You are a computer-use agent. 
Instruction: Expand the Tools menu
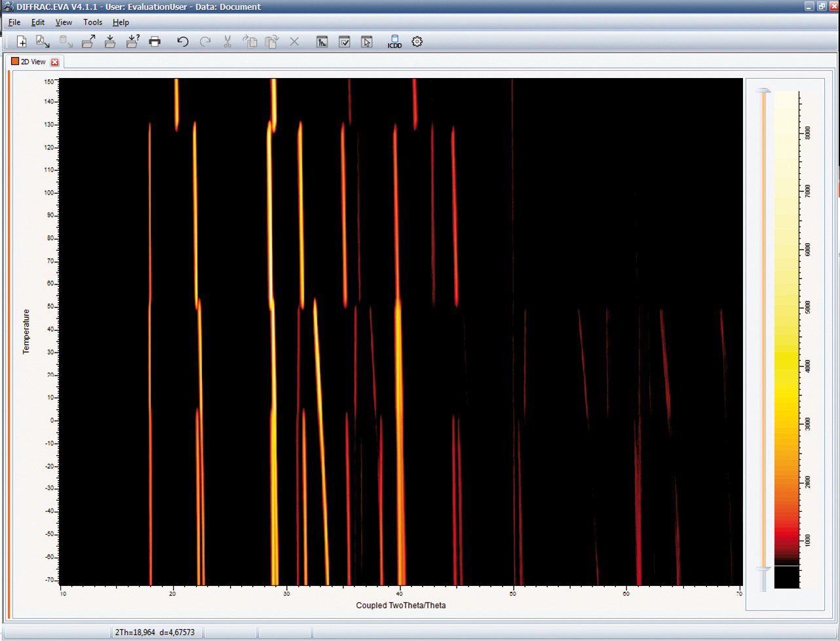click(x=92, y=22)
